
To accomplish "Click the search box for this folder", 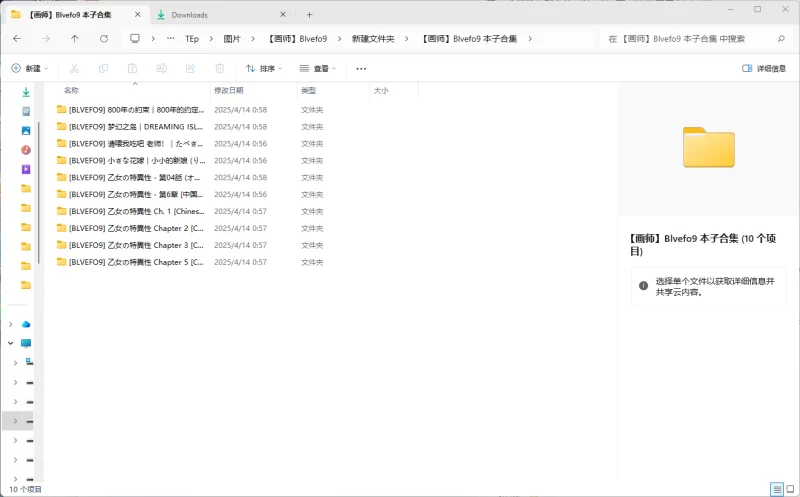I will (690, 38).
